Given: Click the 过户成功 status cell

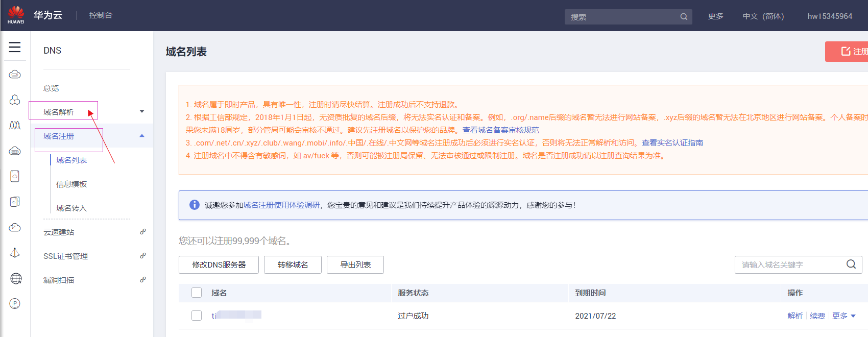Looking at the screenshot, I should [413, 316].
